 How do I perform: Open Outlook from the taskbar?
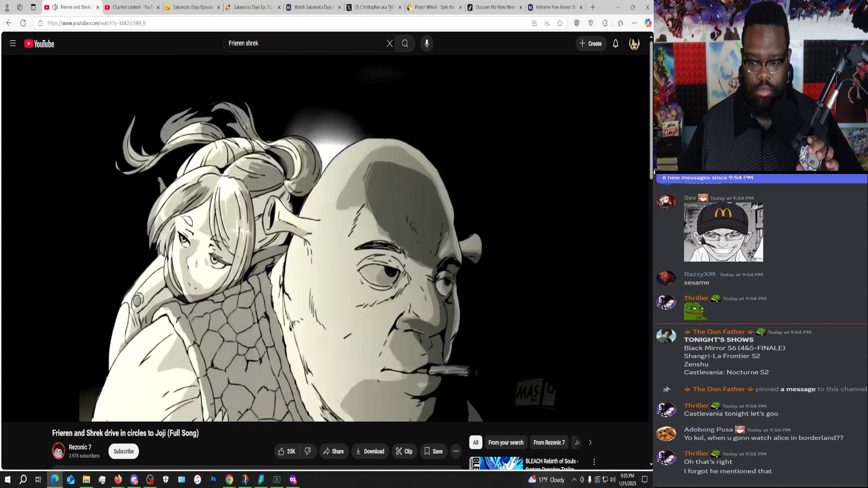point(71,480)
